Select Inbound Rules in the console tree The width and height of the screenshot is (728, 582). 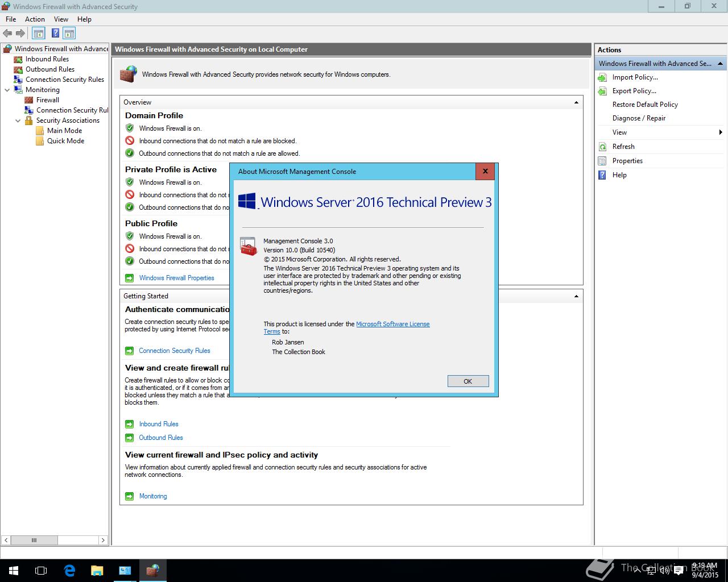pyautogui.click(x=47, y=59)
